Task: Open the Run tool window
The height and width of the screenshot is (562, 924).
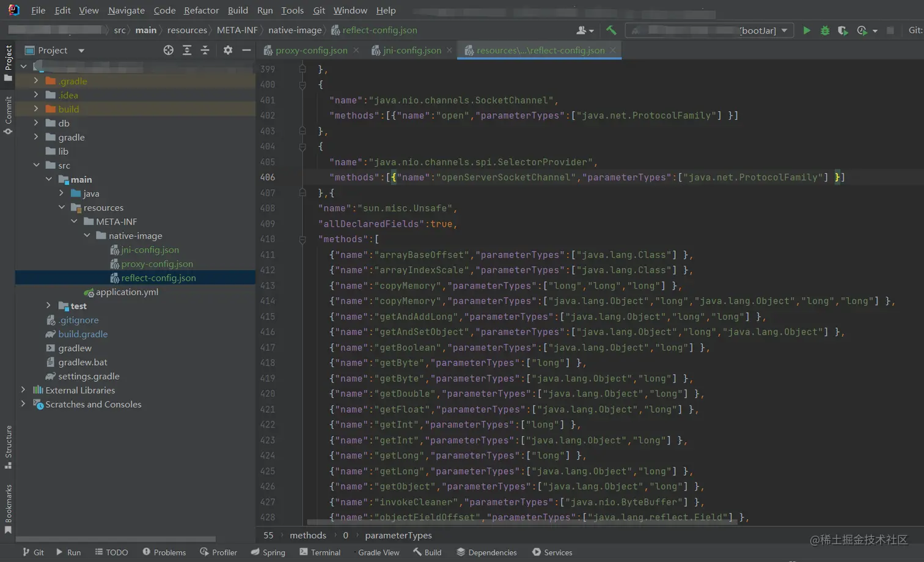Action: 68,552
